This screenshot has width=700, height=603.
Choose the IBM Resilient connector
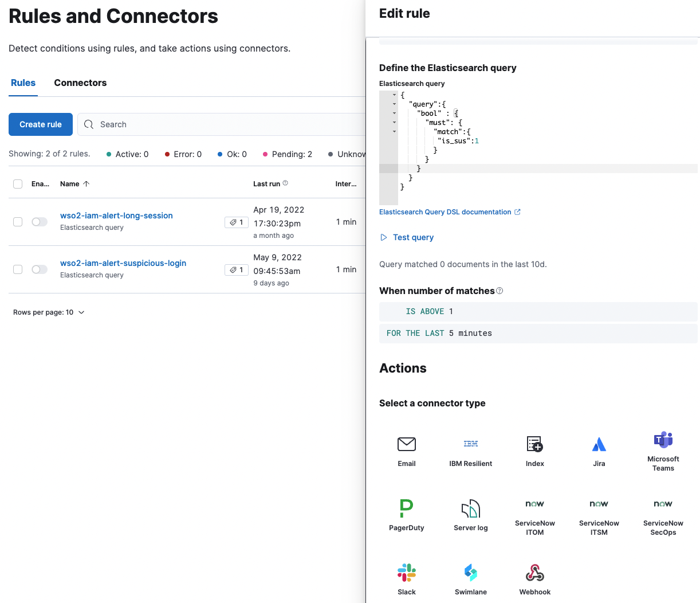click(471, 451)
